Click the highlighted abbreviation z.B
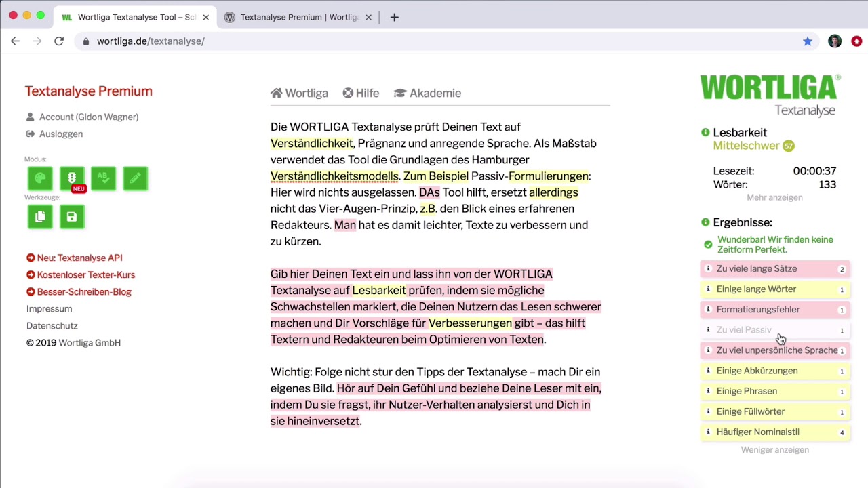868x488 pixels. tap(428, 209)
